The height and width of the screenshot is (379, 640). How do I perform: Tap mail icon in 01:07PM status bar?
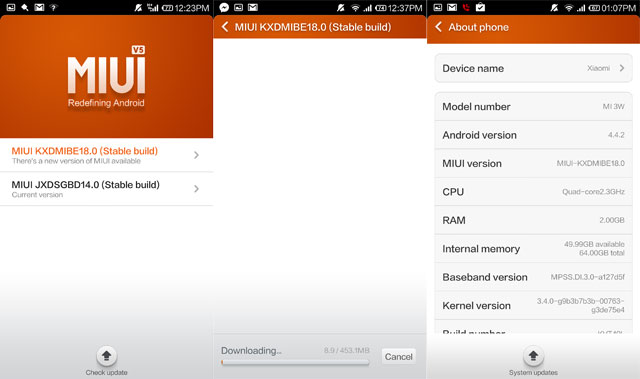452,7
